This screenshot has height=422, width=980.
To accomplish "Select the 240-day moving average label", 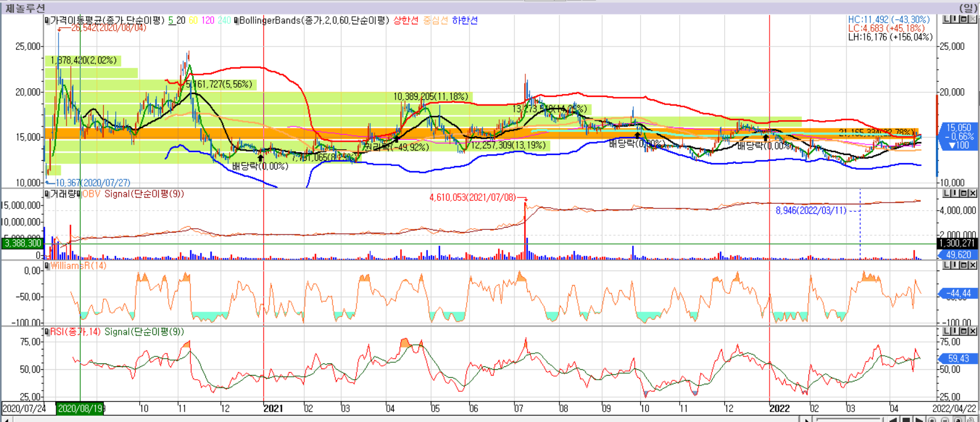I will click(x=224, y=20).
